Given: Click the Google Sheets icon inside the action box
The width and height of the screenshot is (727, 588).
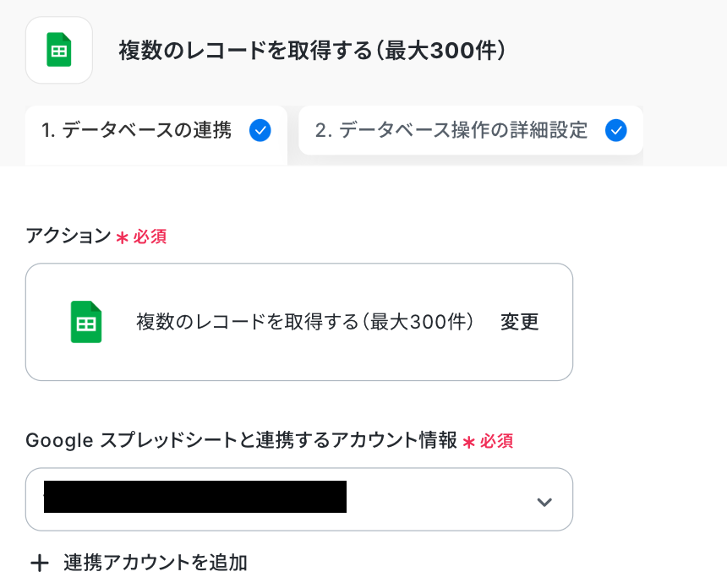Looking at the screenshot, I should (85, 322).
